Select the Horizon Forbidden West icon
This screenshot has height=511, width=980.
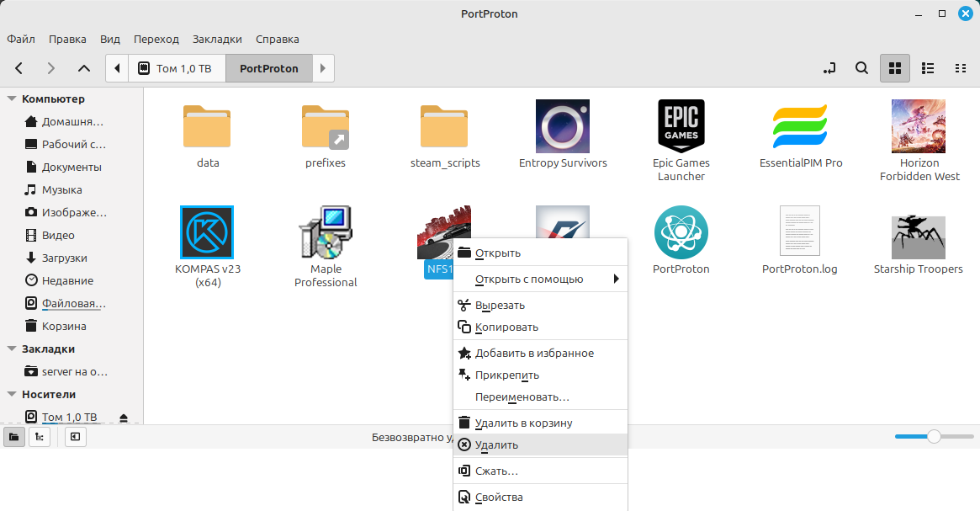tap(919, 126)
